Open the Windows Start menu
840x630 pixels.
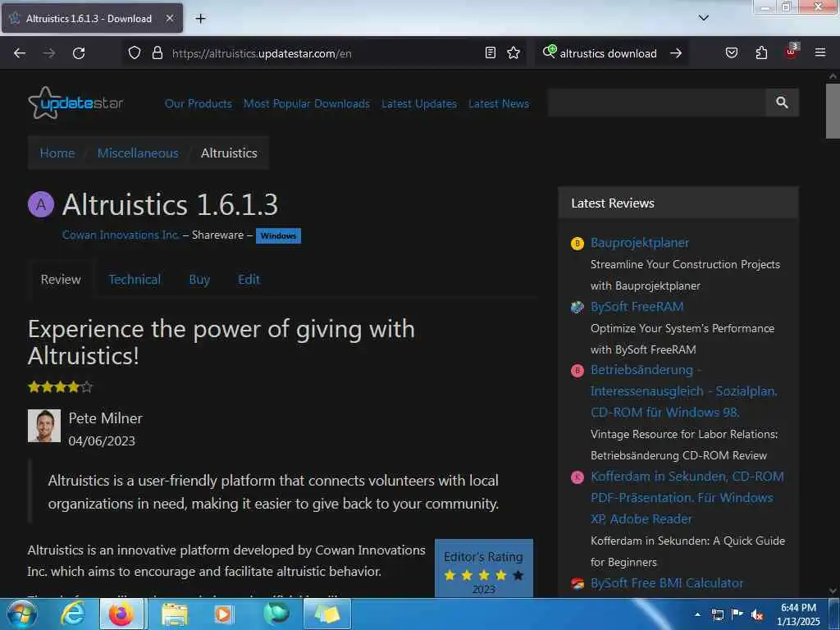coord(22,614)
